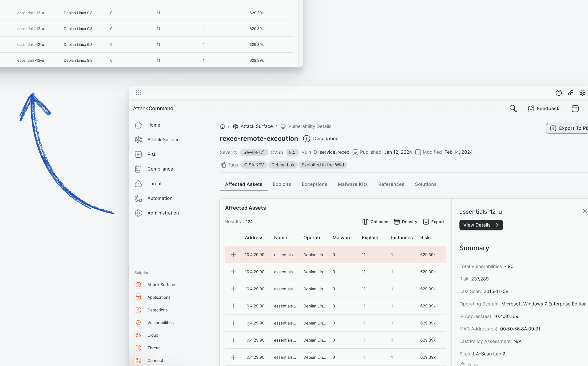Click the help question mark icon
This screenshot has width=588, height=366.
click(558, 93)
